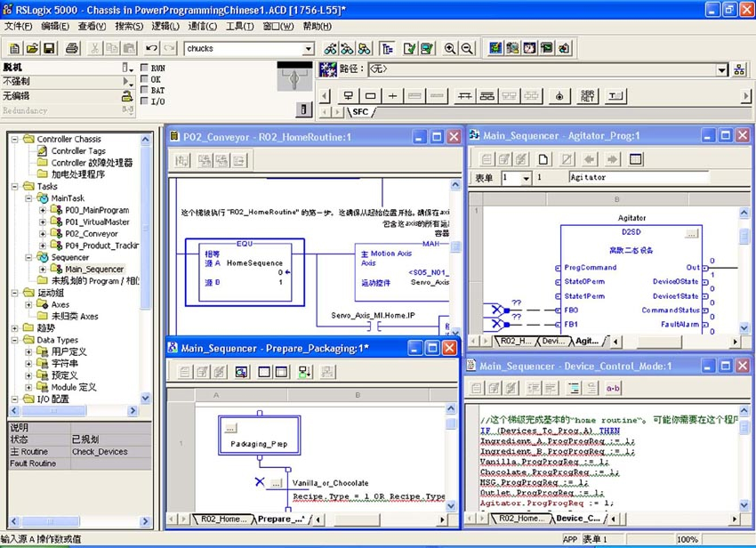
Task: Click the project tree horizontal scrollbar thumb
Action: coord(54,410)
